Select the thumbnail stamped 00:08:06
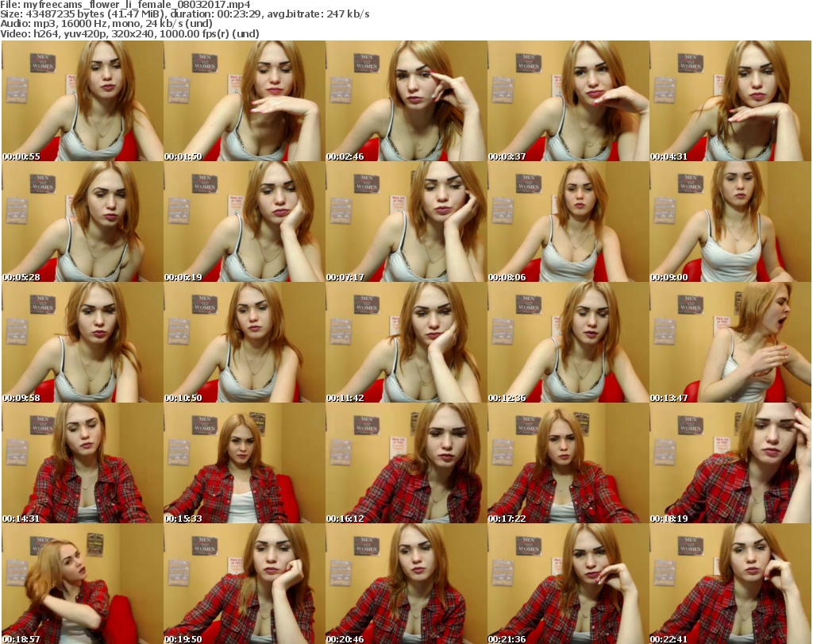This screenshot has height=644, width=813. 568,222
